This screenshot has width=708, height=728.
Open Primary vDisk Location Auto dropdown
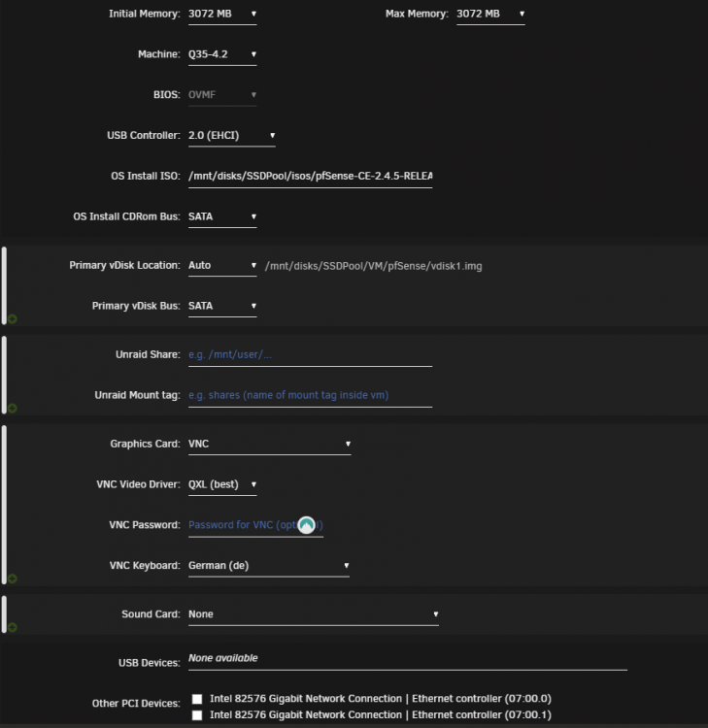[x=222, y=266]
